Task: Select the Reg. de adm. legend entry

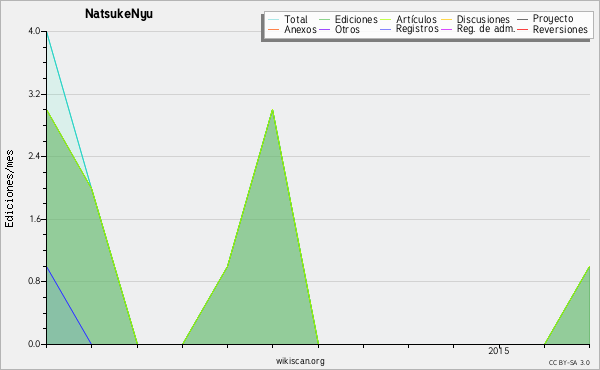Action: click(x=478, y=29)
